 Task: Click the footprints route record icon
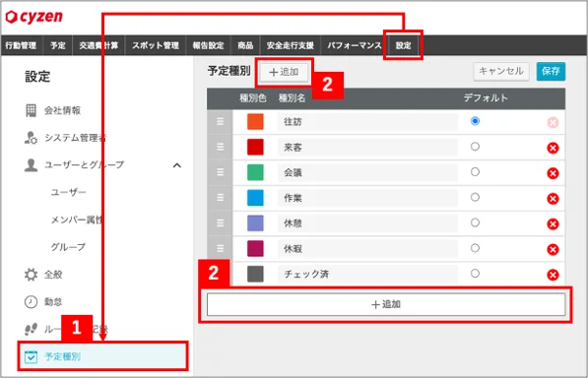31,330
